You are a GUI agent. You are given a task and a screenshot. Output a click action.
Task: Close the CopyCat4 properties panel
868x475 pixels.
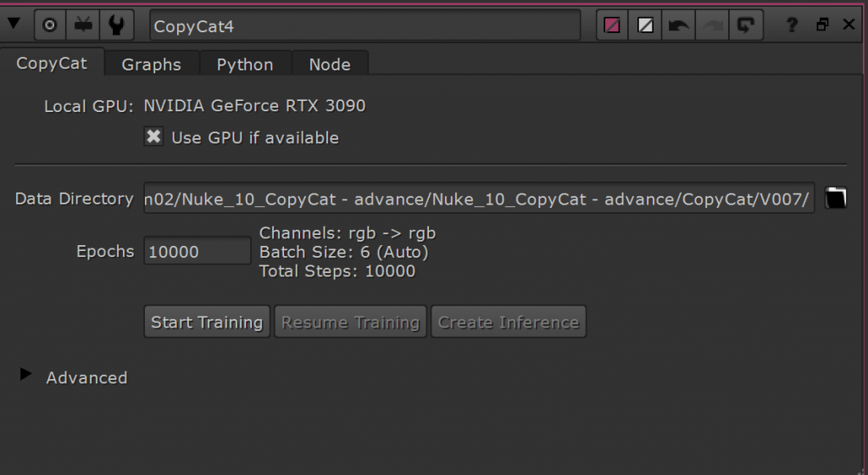(x=849, y=25)
